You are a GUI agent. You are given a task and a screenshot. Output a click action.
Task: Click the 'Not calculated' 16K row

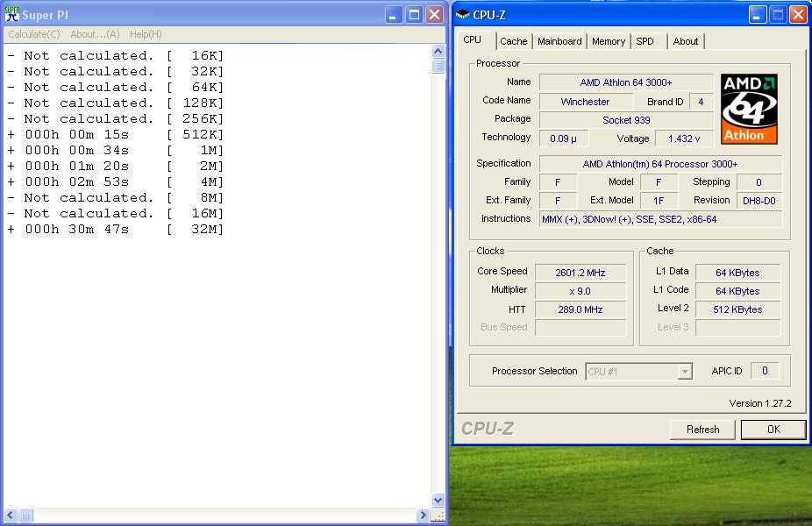click(116, 56)
